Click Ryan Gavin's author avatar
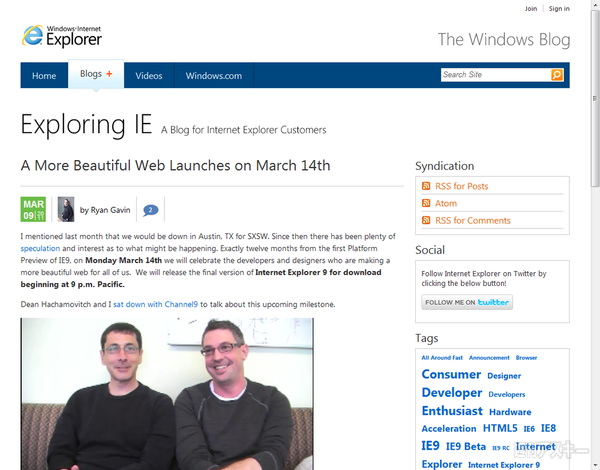This screenshot has width=600, height=470. (x=66, y=209)
